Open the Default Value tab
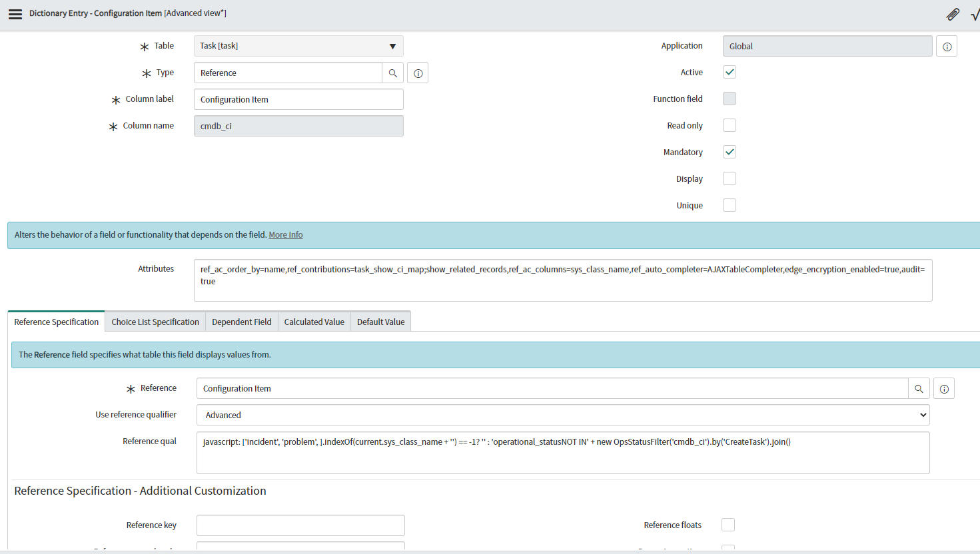 (380, 321)
